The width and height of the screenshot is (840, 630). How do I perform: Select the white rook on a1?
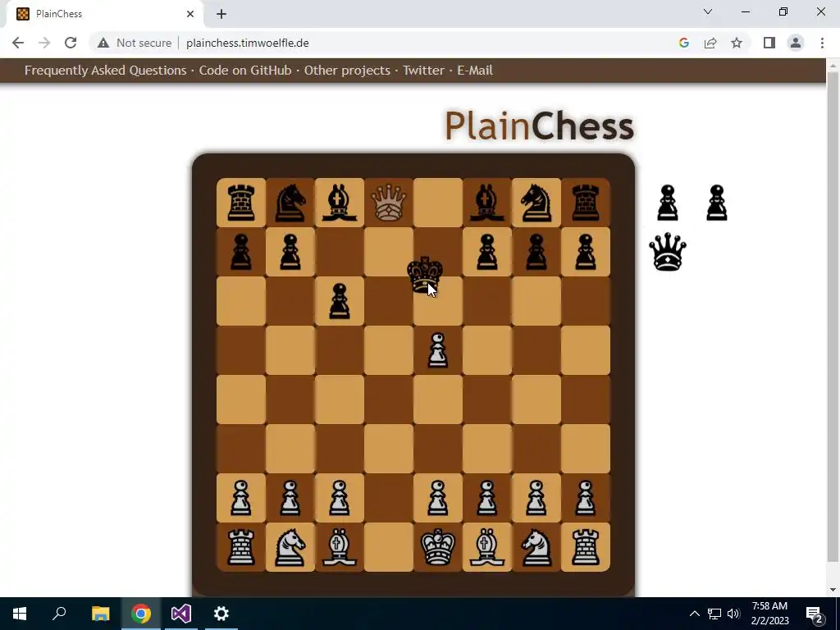point(241,547)
